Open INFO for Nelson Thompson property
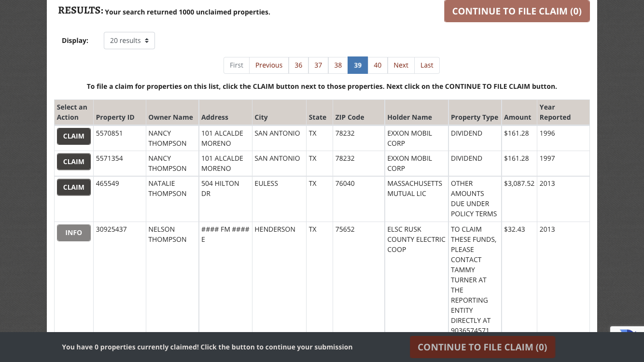The image size is (644, 362). tap(74, 233)
